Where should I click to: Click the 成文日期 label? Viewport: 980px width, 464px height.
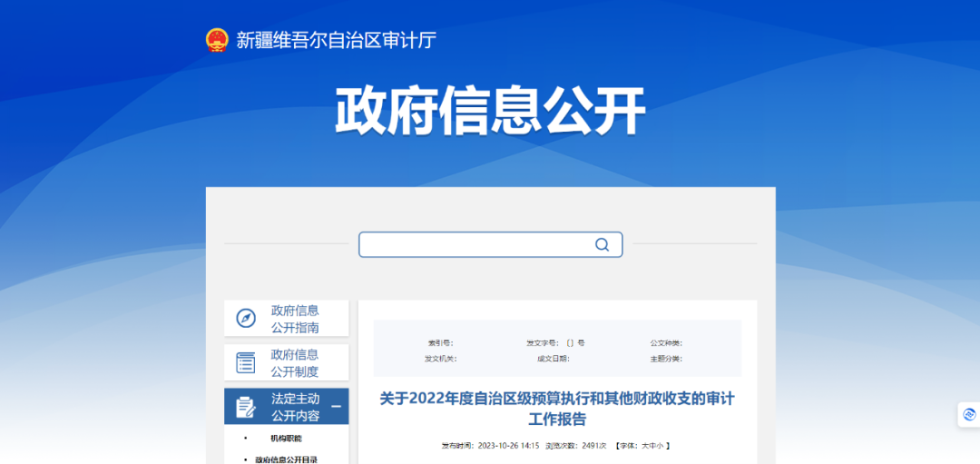tap(554, 359)
